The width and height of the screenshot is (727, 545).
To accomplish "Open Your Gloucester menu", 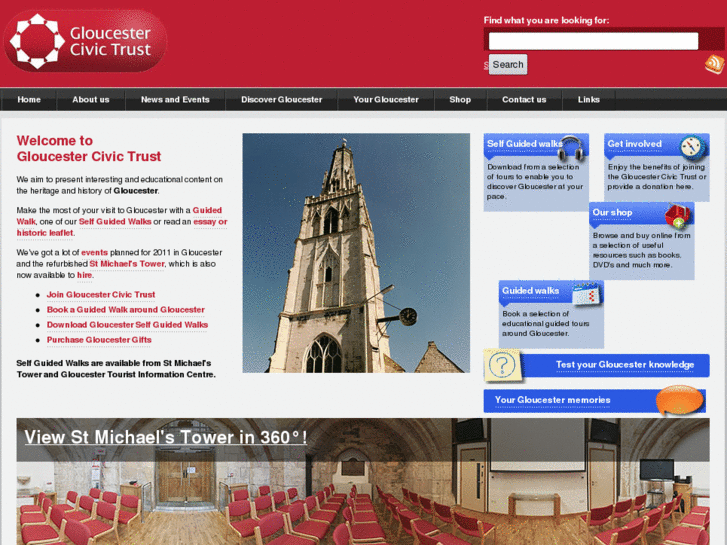I will click(386, 99).
